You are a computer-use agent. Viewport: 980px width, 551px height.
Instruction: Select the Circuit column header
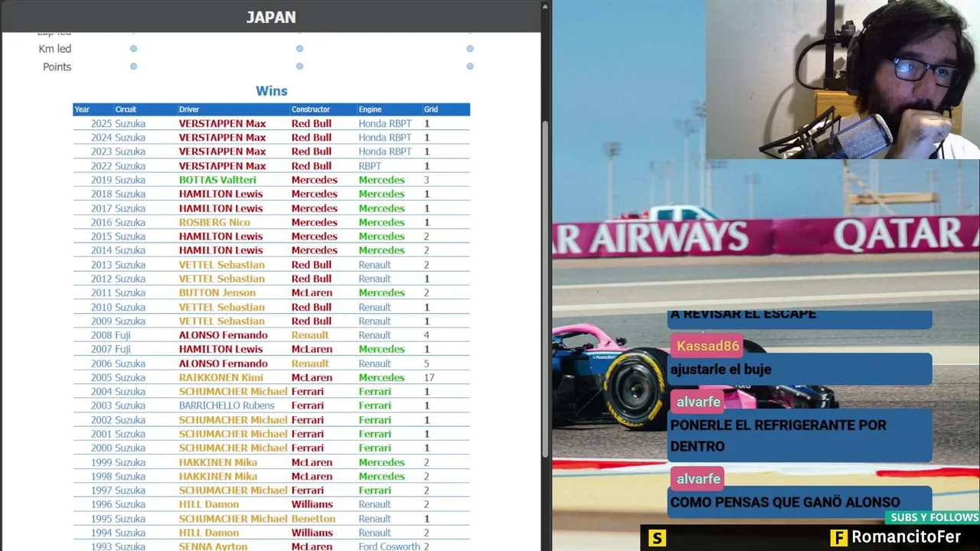click(x=126, y=109)
